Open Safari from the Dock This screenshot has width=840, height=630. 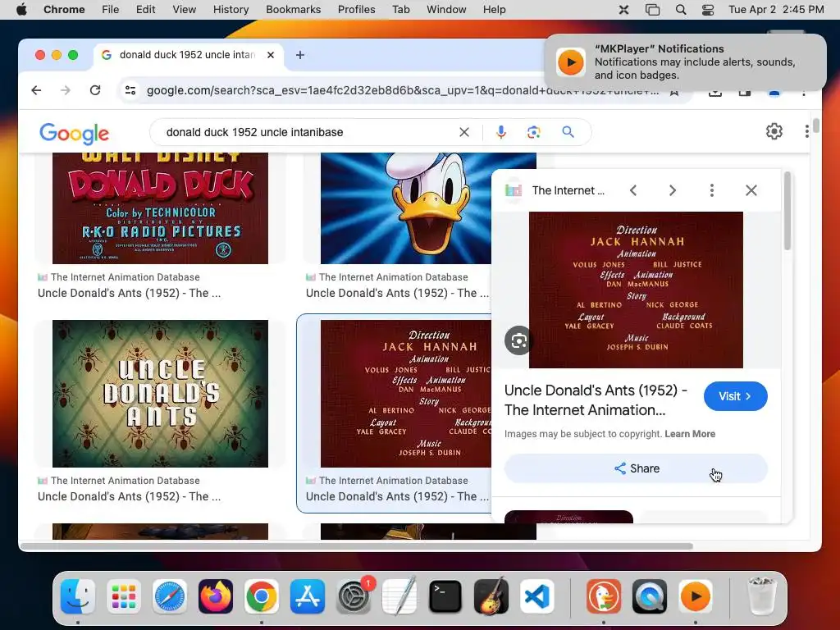click(170, 596)
